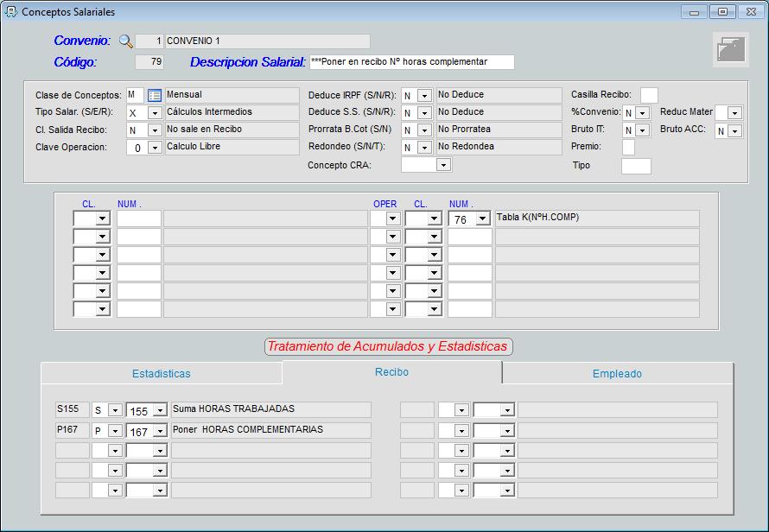Click the Tratamiento de Acumulados y Estadisticas button
Image resolution: width=769 pixels, height=532 pixels.
coord(389,346)
